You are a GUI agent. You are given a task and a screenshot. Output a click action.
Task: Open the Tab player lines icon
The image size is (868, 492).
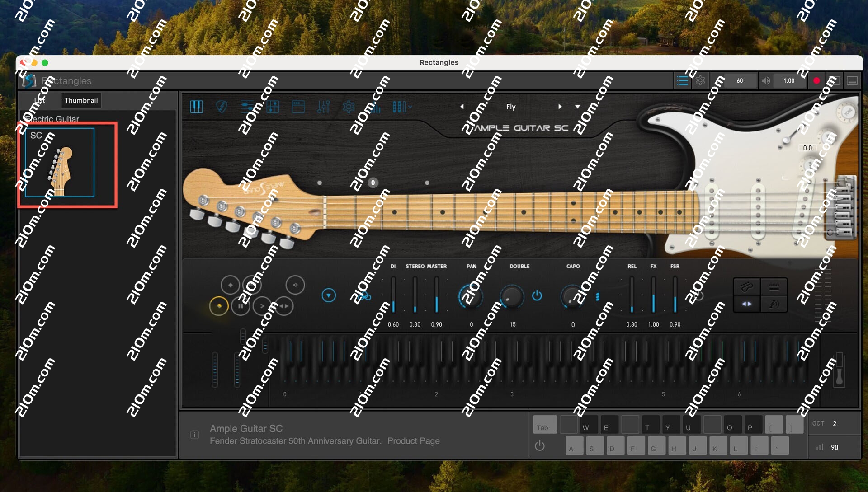click(x=247, y=107)
